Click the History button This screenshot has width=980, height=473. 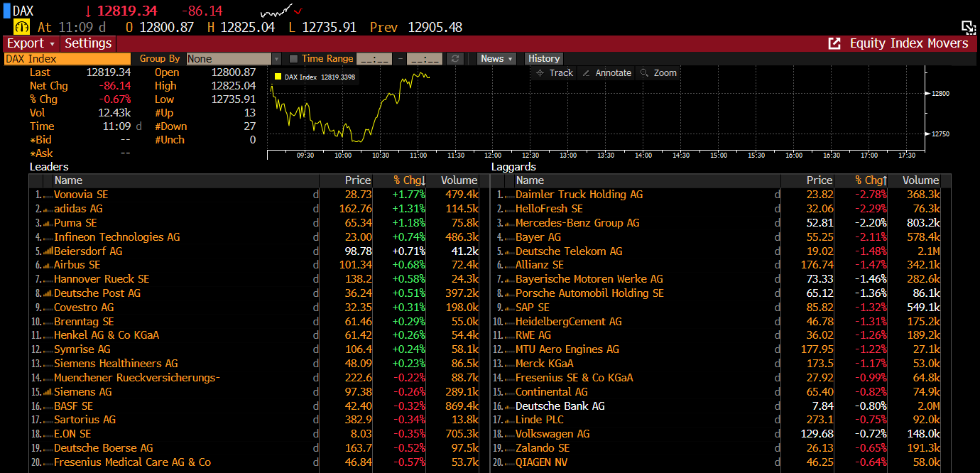[x=544, y=59]
